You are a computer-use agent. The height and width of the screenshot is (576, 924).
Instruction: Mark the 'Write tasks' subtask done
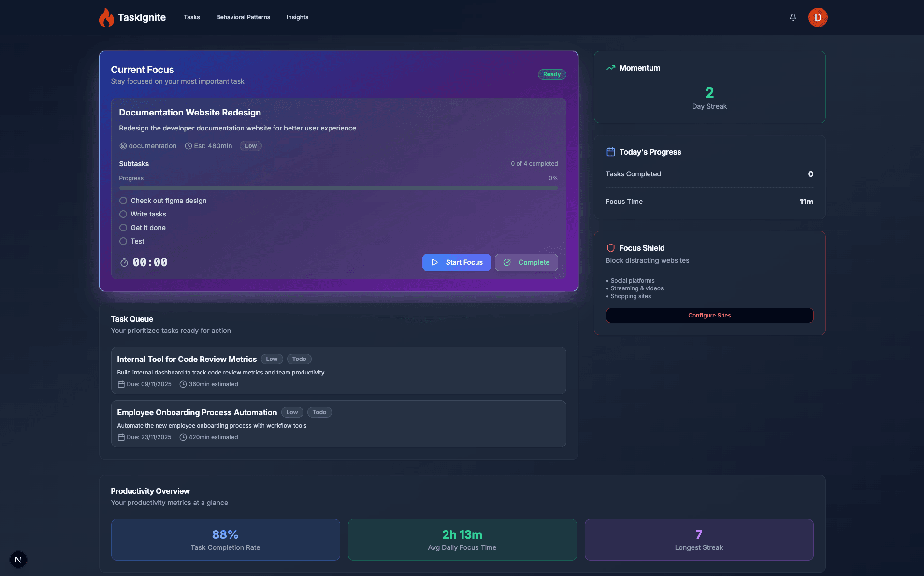(123, 214)
